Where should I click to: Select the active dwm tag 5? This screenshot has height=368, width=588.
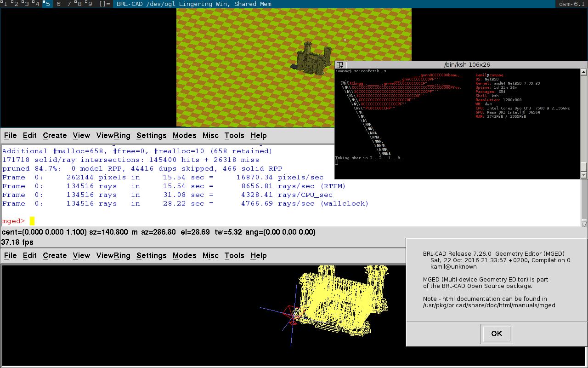[47, 4]
